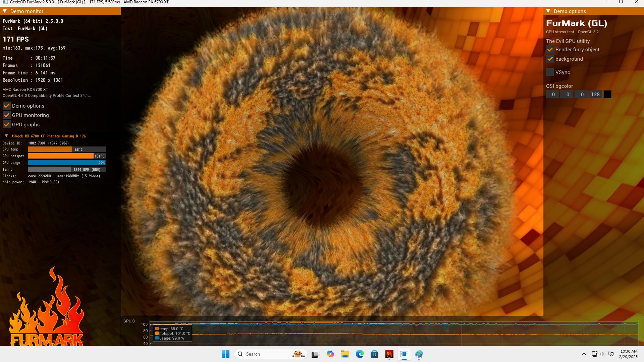Open the OSI bgcolor black color swatch
Image resolution: width=644 pixels, height=362 pixels.
[607, 95]
